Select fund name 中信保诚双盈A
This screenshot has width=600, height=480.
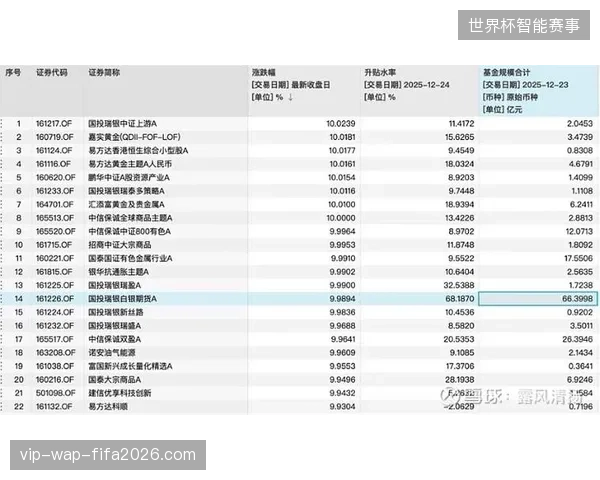point(114,339)
